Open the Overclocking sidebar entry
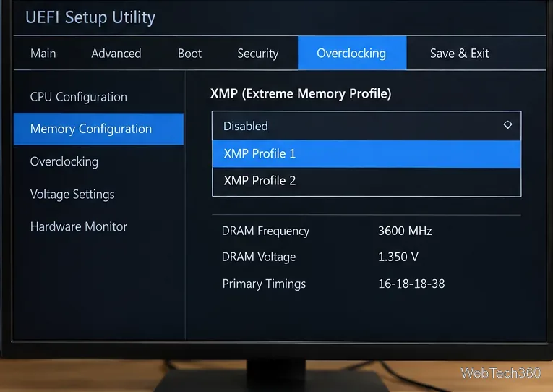The height and width of the screenshot is (392, 553). pos(64,161)
